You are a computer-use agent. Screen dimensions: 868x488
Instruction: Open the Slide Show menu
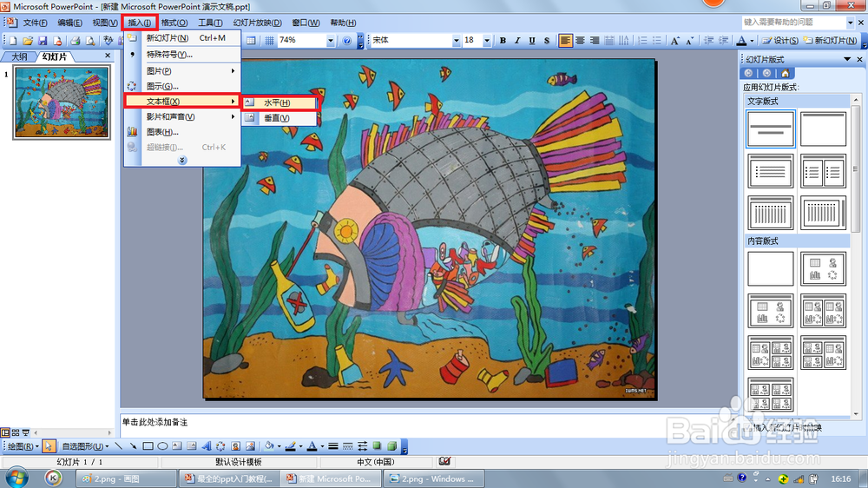tap(257, 23)
